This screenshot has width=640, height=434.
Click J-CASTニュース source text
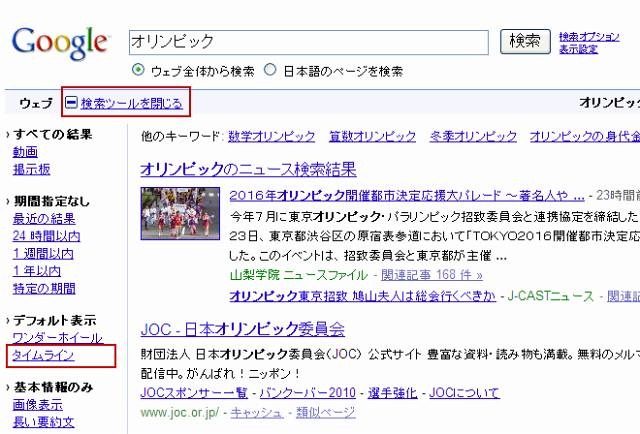tap(550, 296)
